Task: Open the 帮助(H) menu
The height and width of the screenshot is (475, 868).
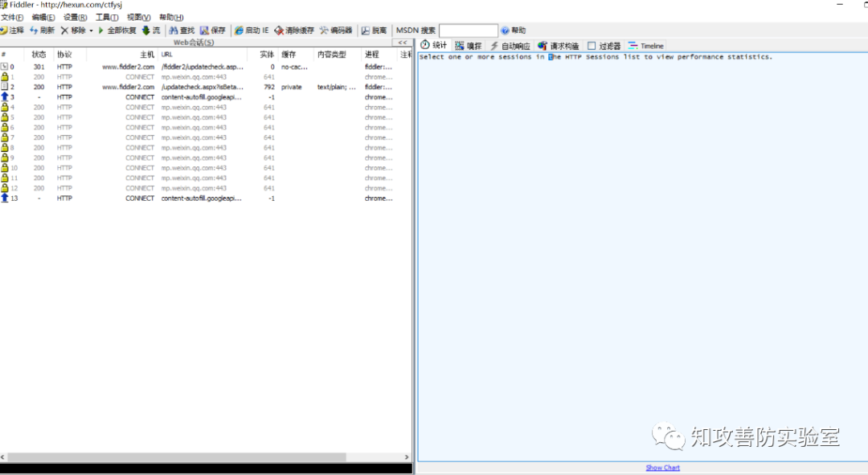Action: click(171, 17)
